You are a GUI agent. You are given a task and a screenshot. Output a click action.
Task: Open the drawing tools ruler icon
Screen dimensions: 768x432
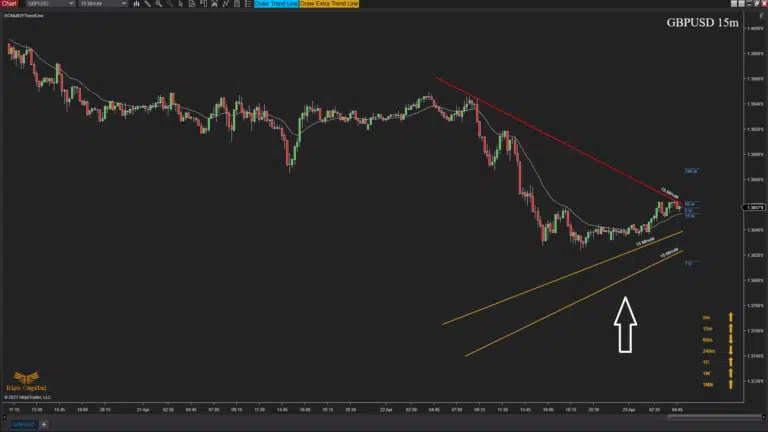coord(147,3)
